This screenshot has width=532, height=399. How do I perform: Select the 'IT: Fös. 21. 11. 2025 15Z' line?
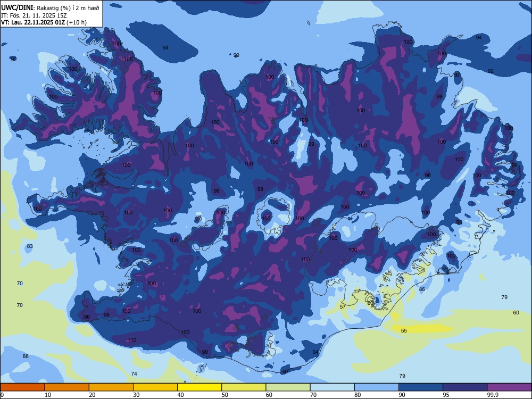34,15
